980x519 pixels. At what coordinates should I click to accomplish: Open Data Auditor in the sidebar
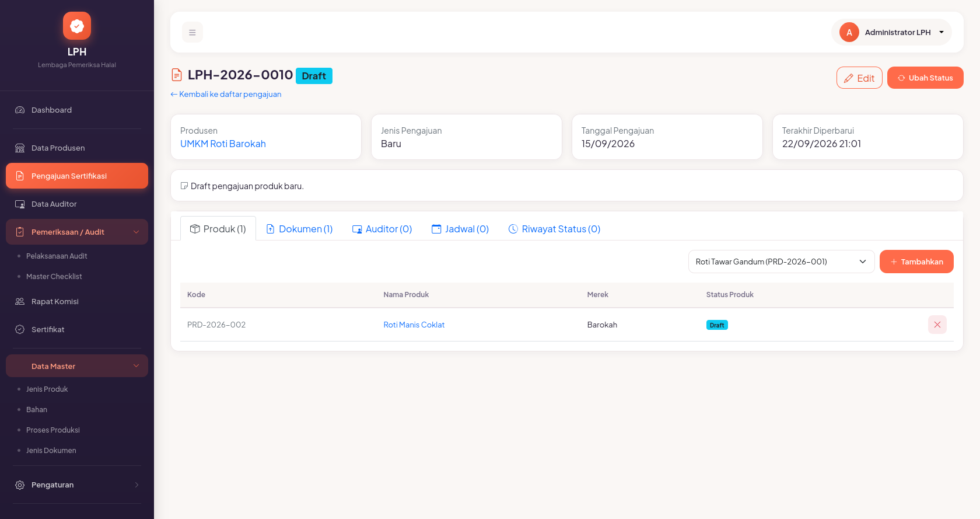[77, 204]
